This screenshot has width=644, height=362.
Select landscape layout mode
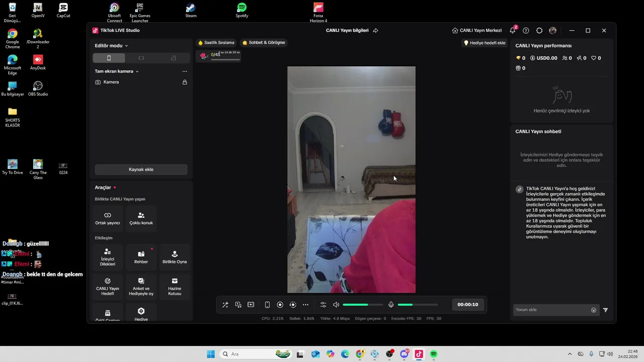point(141,58)
